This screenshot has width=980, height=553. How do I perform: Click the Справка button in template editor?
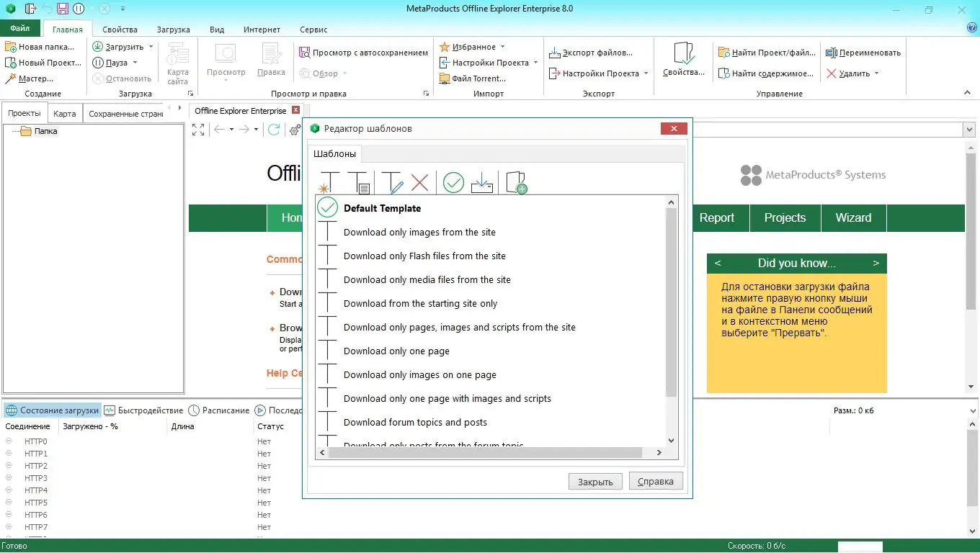click(x=656, y=482)
